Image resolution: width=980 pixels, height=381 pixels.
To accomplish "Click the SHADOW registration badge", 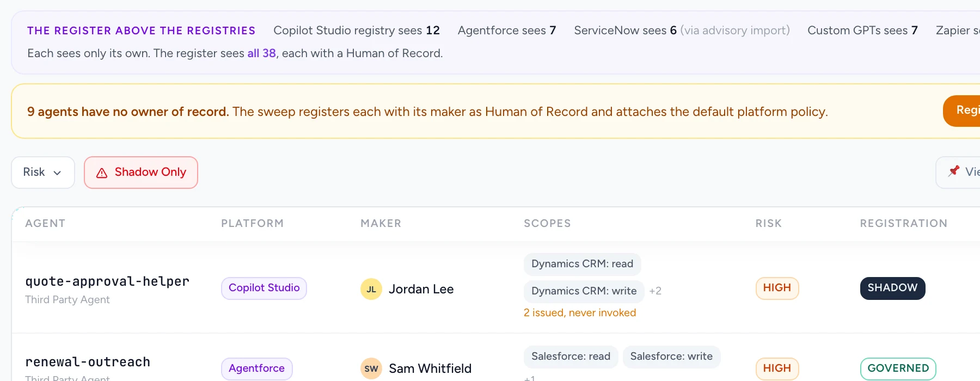I will (892, 288).
